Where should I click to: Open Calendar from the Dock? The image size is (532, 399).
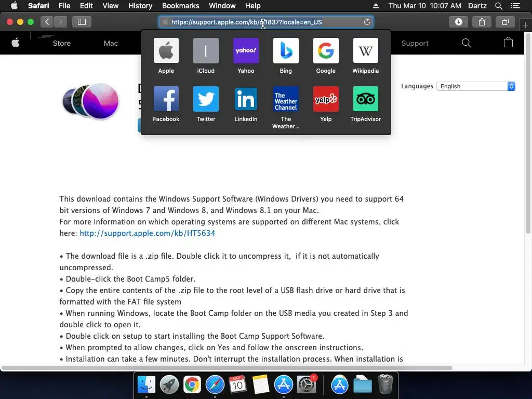coord(237,384)
